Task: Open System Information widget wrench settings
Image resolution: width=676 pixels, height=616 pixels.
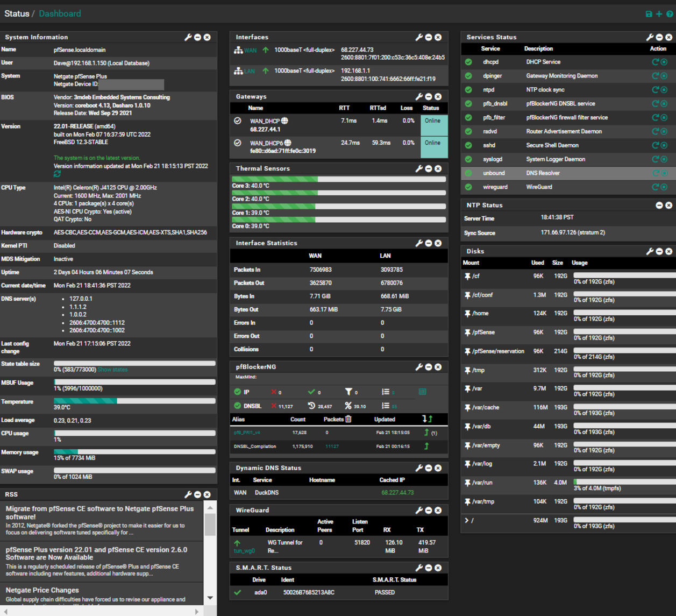Action: click(188, 37)
